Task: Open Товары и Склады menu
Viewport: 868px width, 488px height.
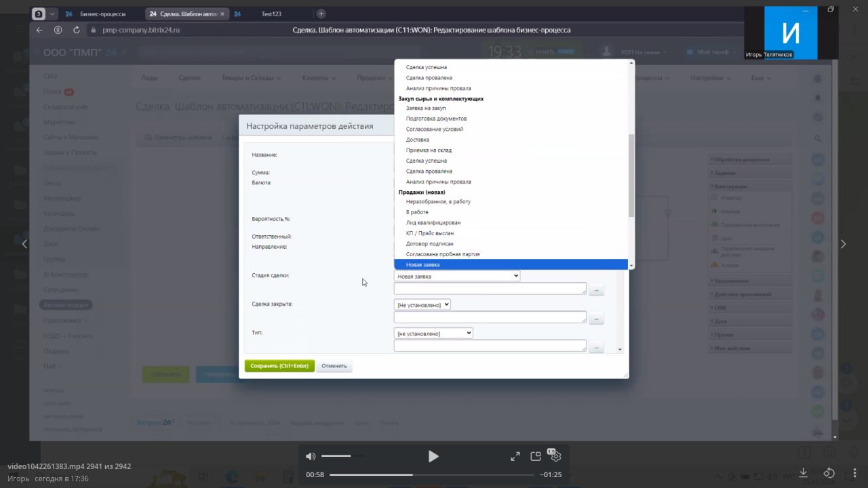Action: (x=251, y=78)
